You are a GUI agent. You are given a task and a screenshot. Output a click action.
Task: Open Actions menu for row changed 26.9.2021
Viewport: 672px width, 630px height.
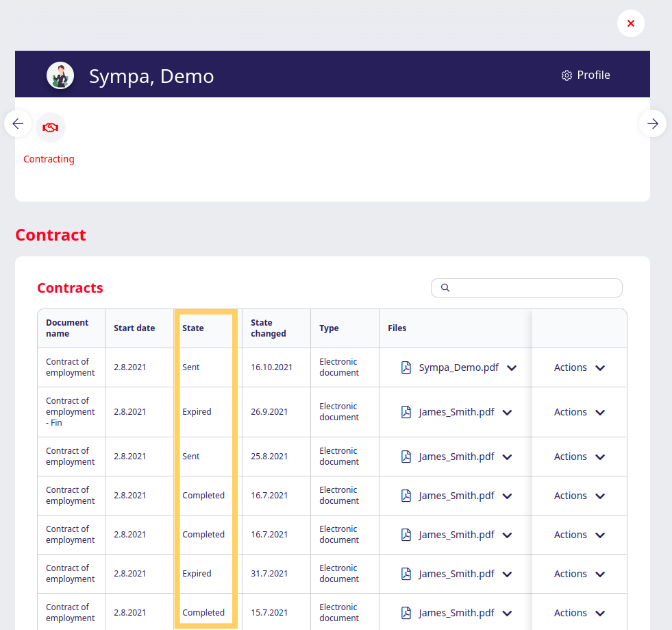(x=579, y=412)
